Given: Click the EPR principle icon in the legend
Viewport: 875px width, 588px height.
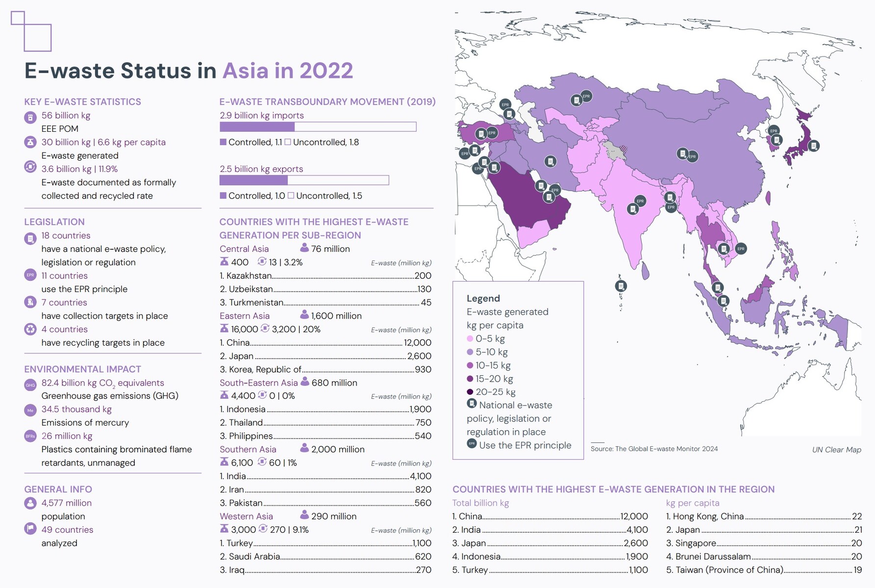Looking at the screenshot, I should [472, 444].
